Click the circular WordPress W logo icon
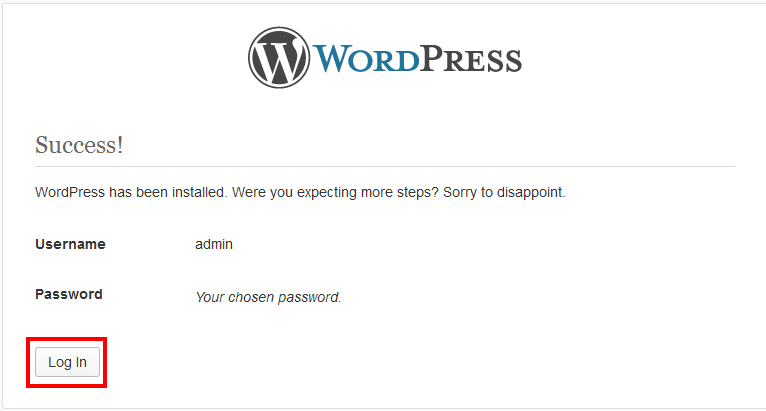 pos(279,58)
